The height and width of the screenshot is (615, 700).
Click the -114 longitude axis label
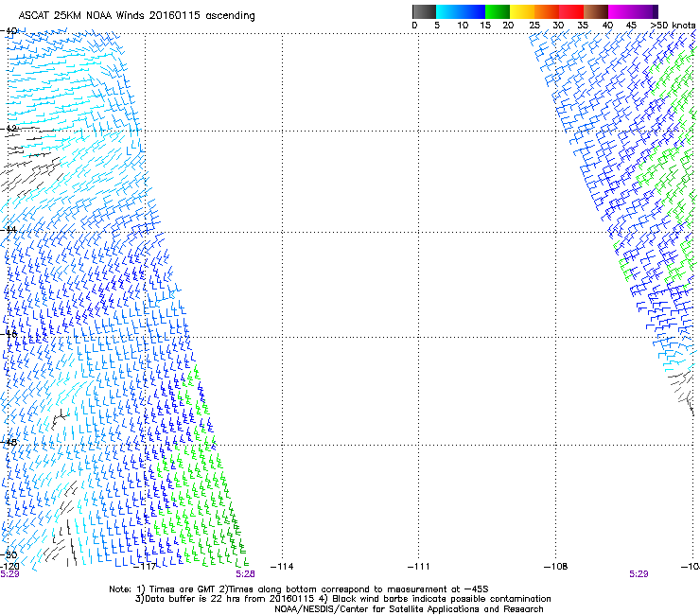[x=282, y=567]
